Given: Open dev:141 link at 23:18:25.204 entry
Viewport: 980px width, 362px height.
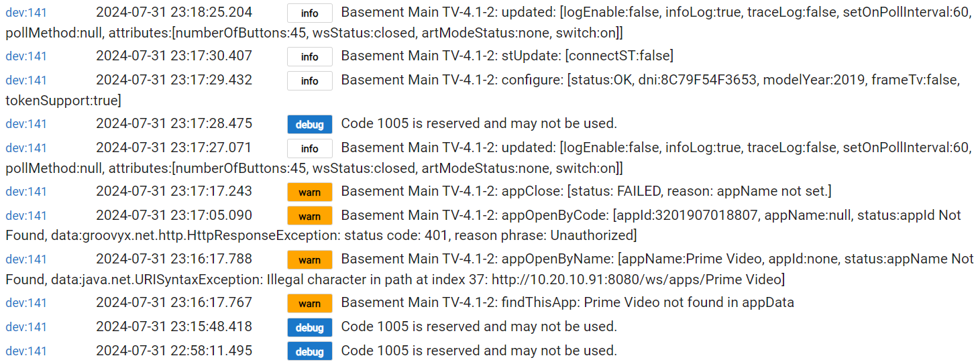Looking at the screenshot, I should pyautogui.click(x=26, y=13).
